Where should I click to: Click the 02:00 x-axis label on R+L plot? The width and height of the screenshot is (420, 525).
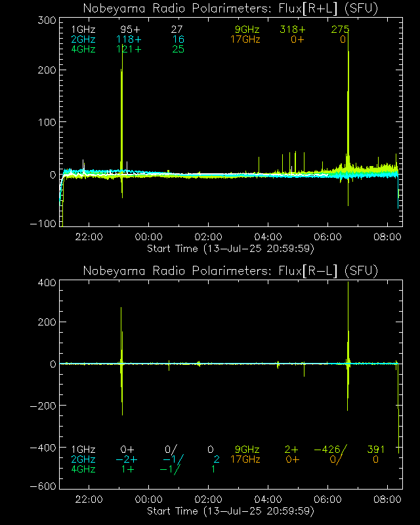pyautogui.click(x=208, y=237)
